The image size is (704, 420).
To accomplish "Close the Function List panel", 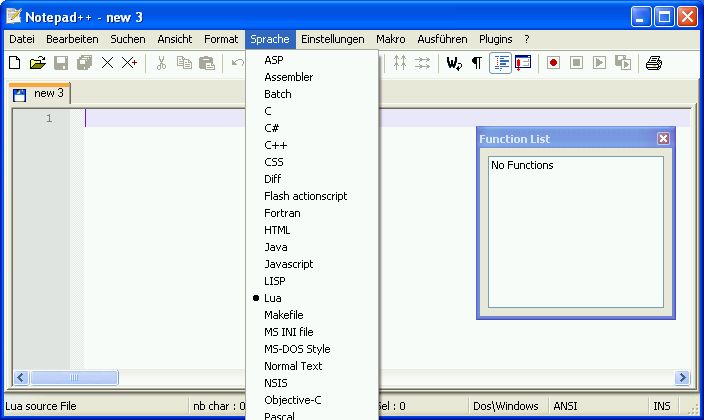I will pos(663,138).
